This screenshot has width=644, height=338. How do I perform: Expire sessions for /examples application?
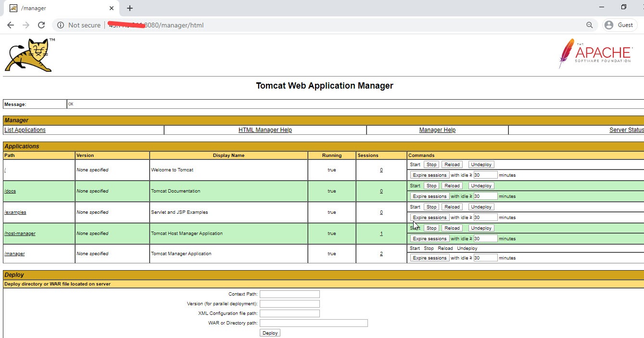pos(430,218)
